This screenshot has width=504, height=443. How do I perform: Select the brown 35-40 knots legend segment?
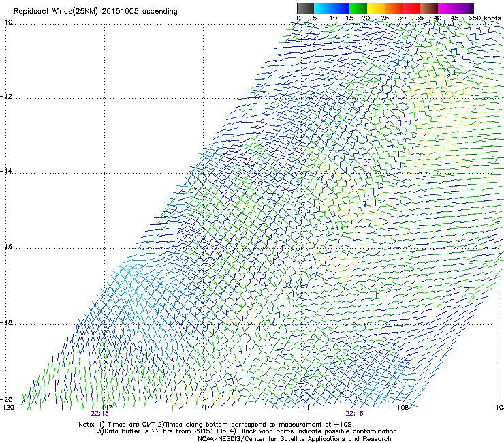pos(429,8)
